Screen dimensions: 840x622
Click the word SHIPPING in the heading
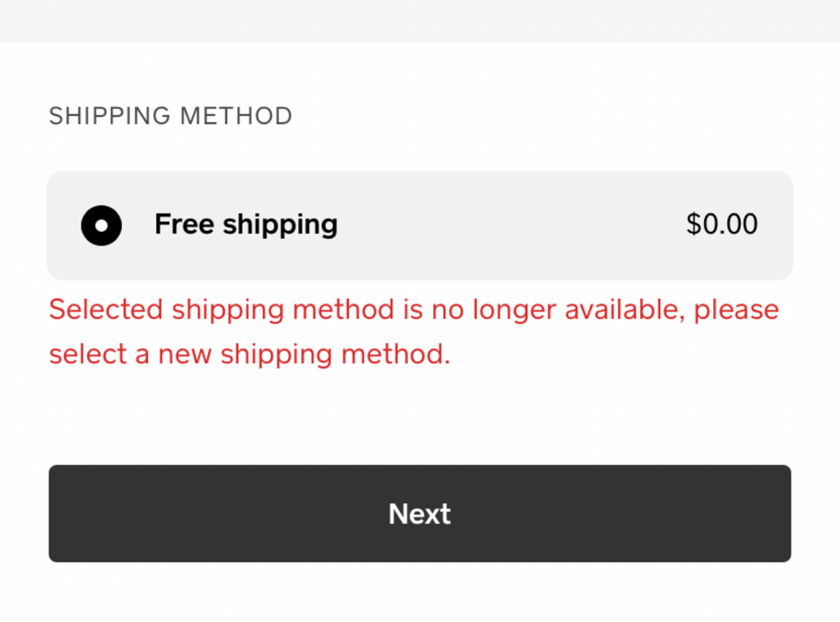[109, 116]
